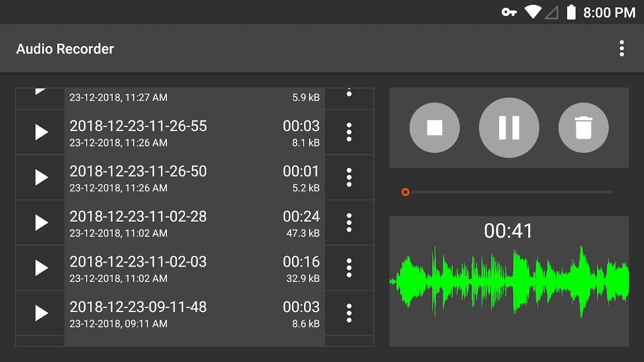Viewport: 644px width, 362px height.
Task: Play recording 2018-12-23-09-11-48
Action: (x=41, y=313)
